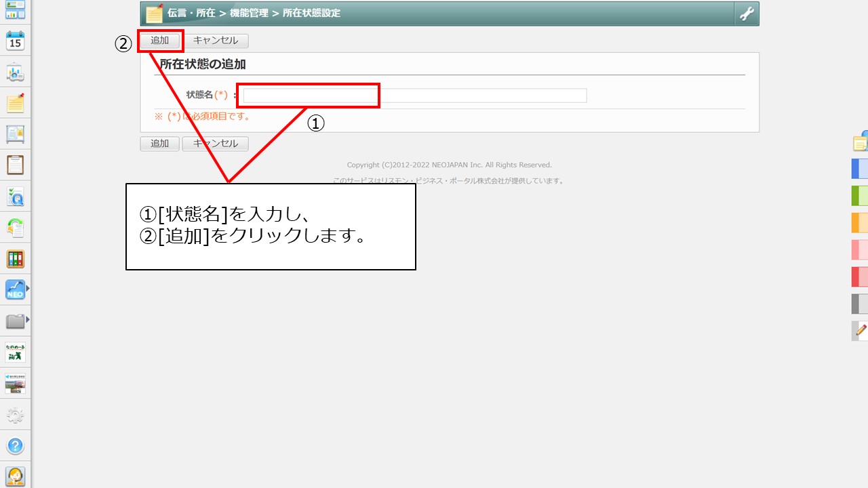Click the pencil icon on right edge
Screen dimensions: 868x488
(x=861, y=331)
